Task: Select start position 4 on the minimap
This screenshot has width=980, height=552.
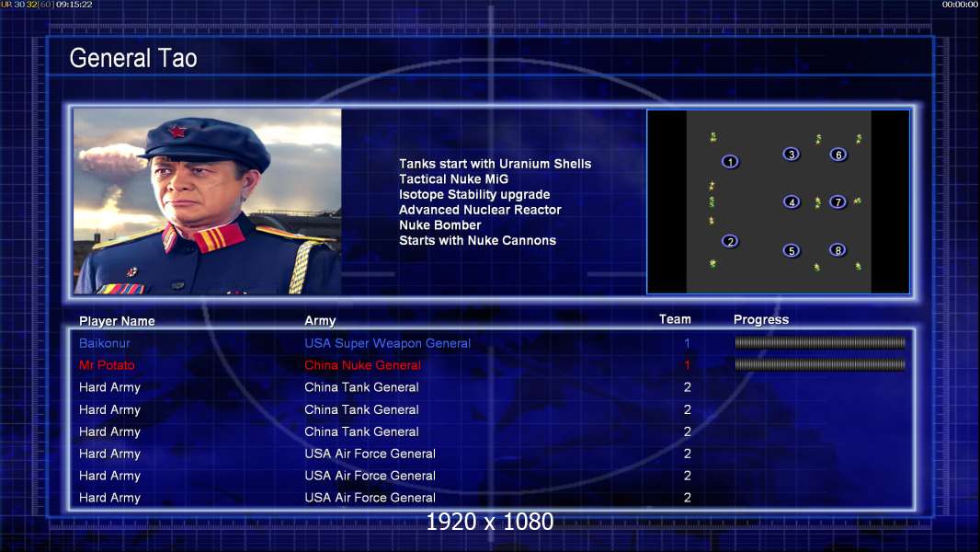Action: click(x=792, y=201)
